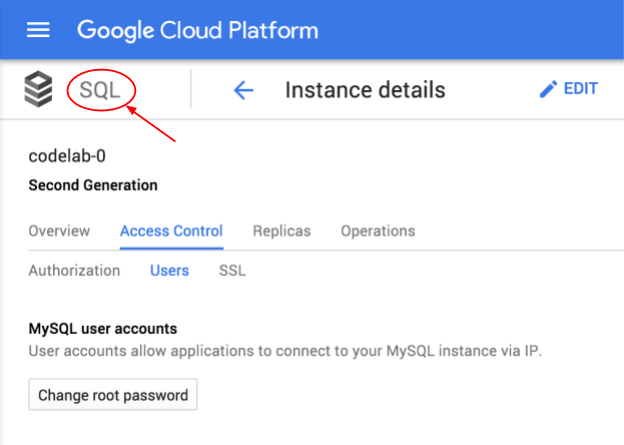
Task: Open the hamburger navigation menu
Action: (38, 30)
